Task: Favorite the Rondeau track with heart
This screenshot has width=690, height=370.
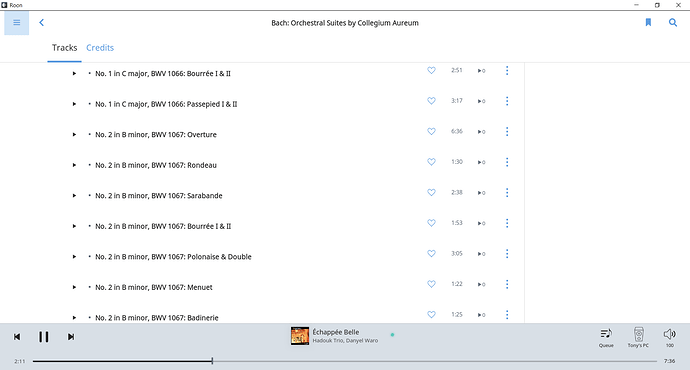Action: click(431, 162)
